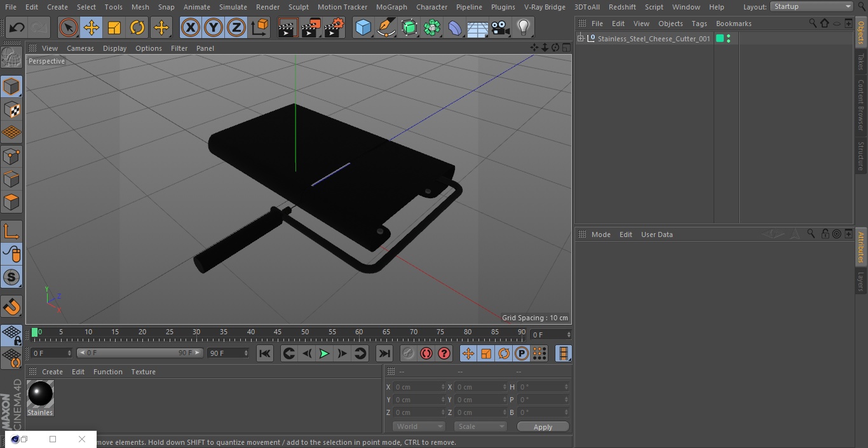Open the MoGraph menu
Image resolution: width=868 pixels, height=448 pixels.
coord(391,7)
